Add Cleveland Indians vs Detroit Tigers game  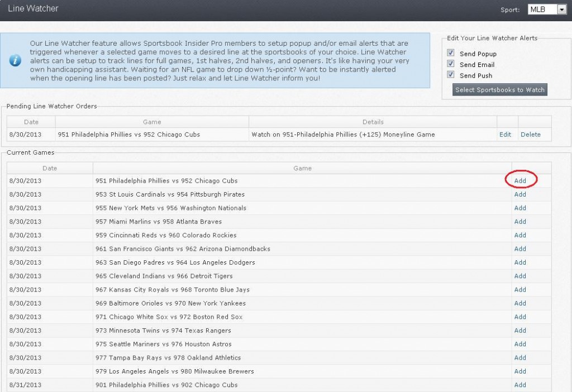(x=520, y=276)
